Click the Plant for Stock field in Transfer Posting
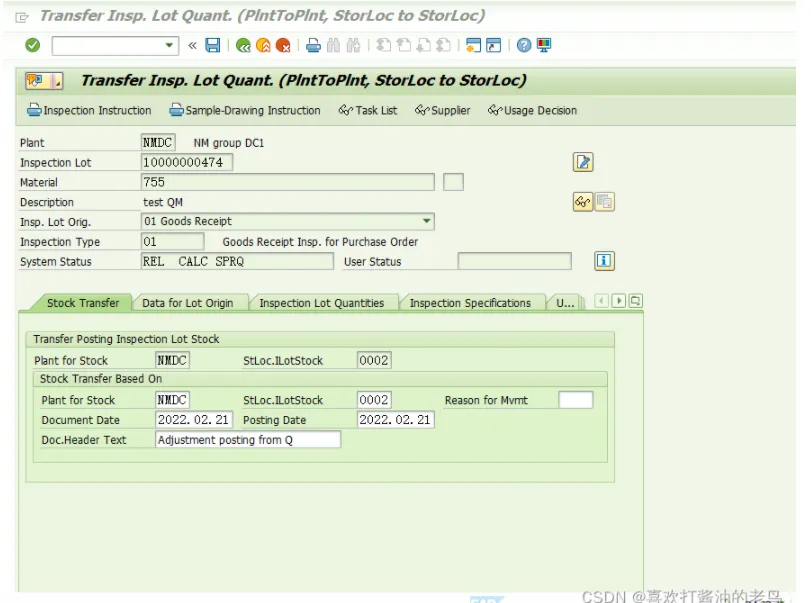The height and width of the screenshot is (603, 811). pos(172,360)
